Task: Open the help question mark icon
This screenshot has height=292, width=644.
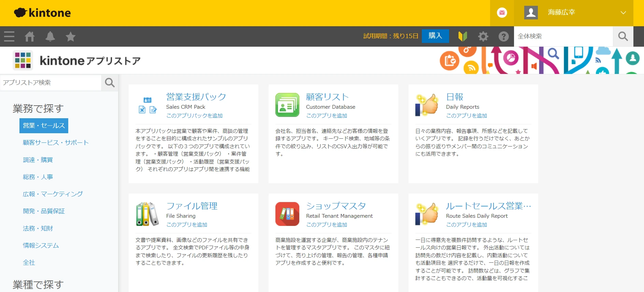Action: click(x=503, y=36)
